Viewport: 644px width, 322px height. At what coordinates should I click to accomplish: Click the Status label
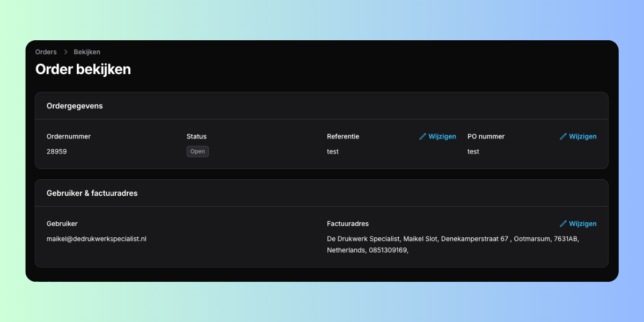pos(196,136)
